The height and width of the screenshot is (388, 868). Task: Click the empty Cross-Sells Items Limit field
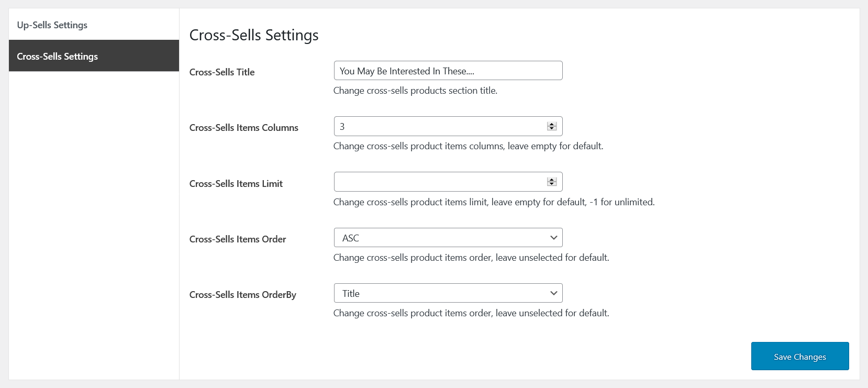440,182
